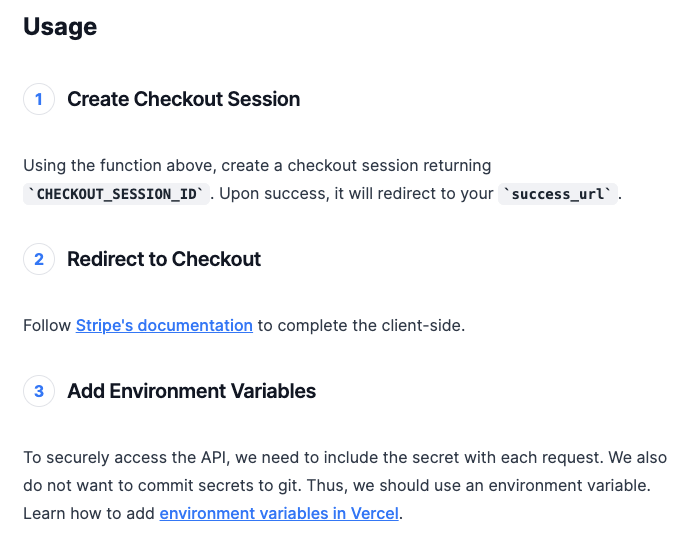Image resolution: width=682 pixels, height=541 pixels.
Task: Click the 'do not want to commit secrets' line
Action: tap(337, 485)
